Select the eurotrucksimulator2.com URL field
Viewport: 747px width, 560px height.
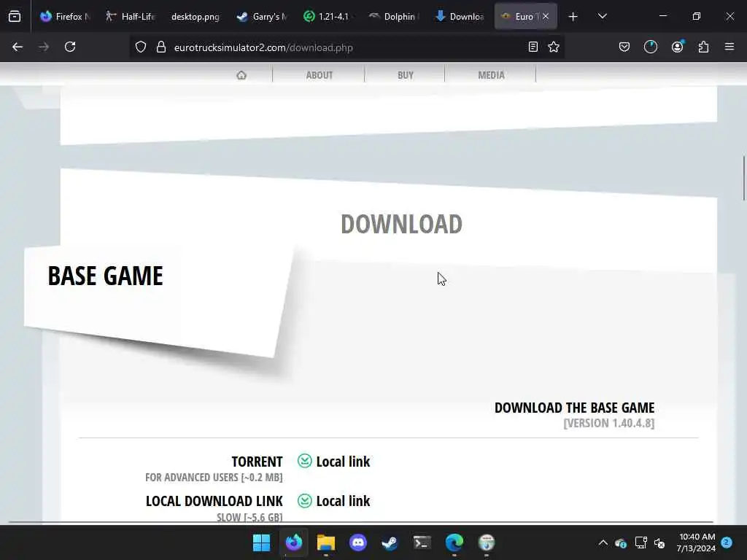[x=263, y=47]
